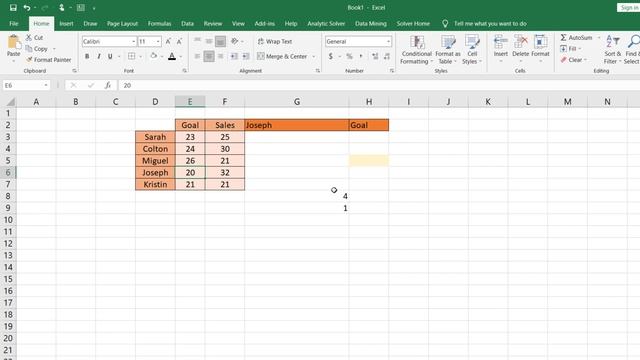Image resolution: width=640 pixels, height=360 pixels.
Task: Click Decrease Decimal icon
Action: [387, 56]
